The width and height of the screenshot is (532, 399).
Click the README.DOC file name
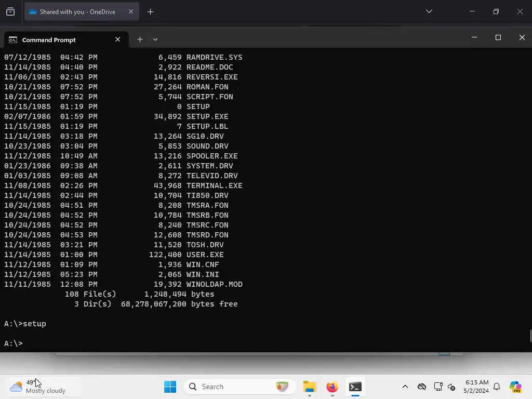pos(210,67)
